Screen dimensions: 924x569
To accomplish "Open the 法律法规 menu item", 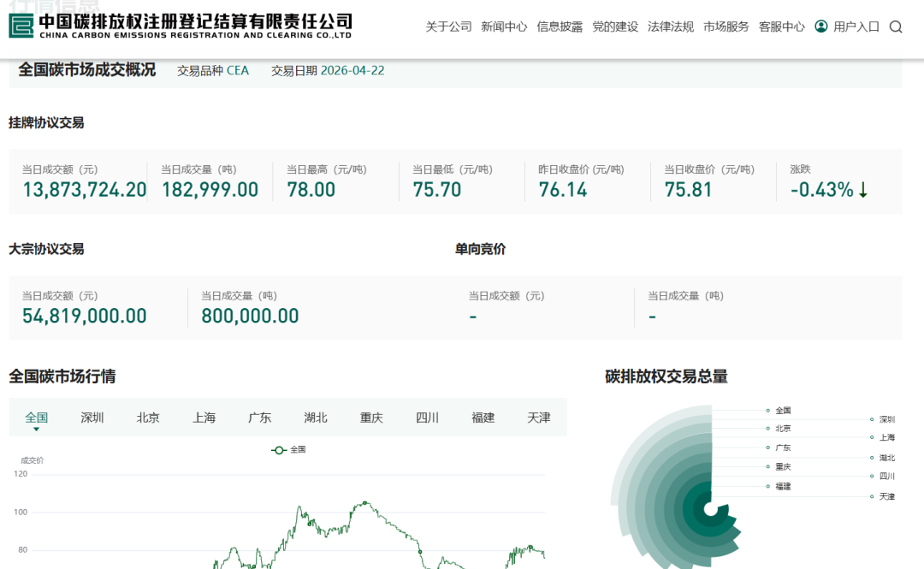I will 671,27.
